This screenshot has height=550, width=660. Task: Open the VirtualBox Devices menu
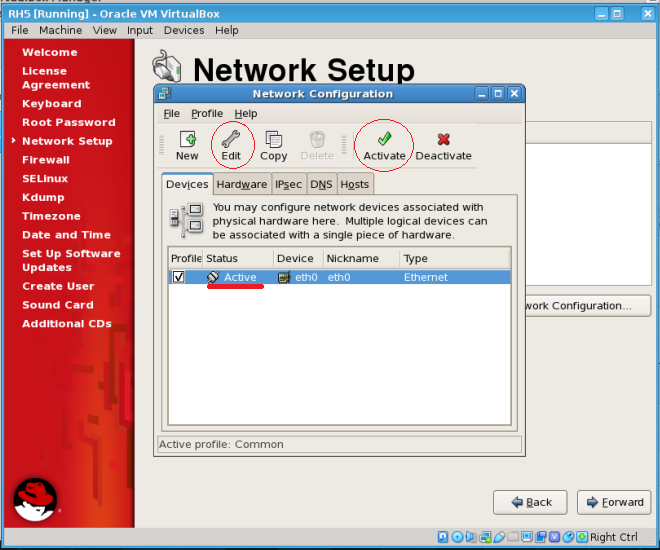184,30
